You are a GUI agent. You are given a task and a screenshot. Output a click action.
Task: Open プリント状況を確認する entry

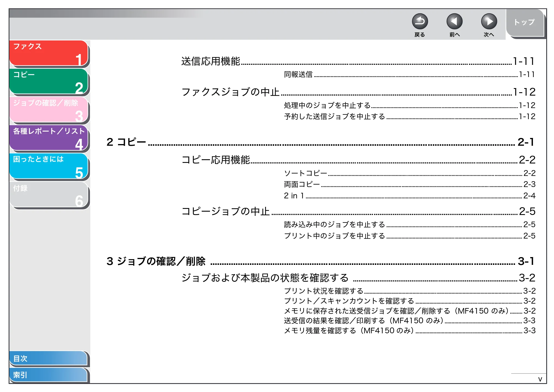(x=410, y=291)
